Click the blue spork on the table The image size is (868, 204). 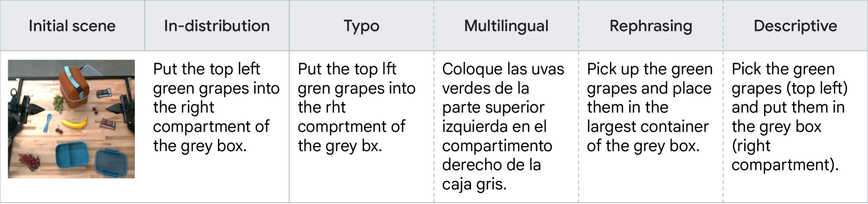[x=47, y=123]
